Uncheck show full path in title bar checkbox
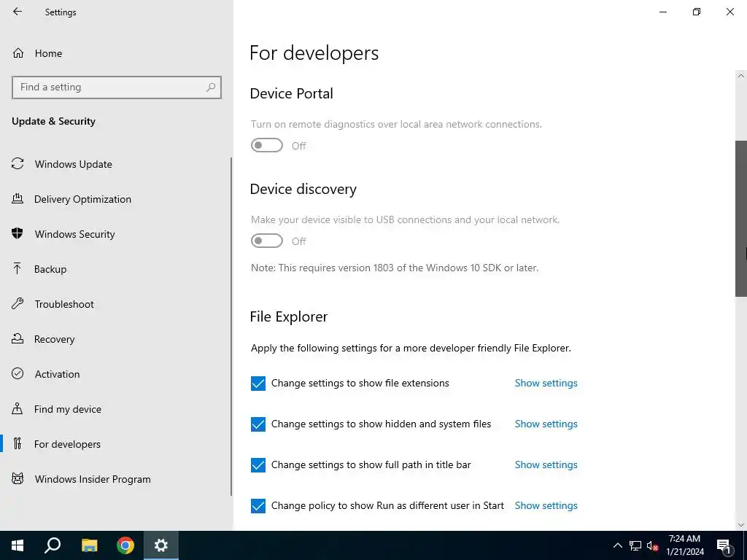747x560 pixels. tap(258, 464)
